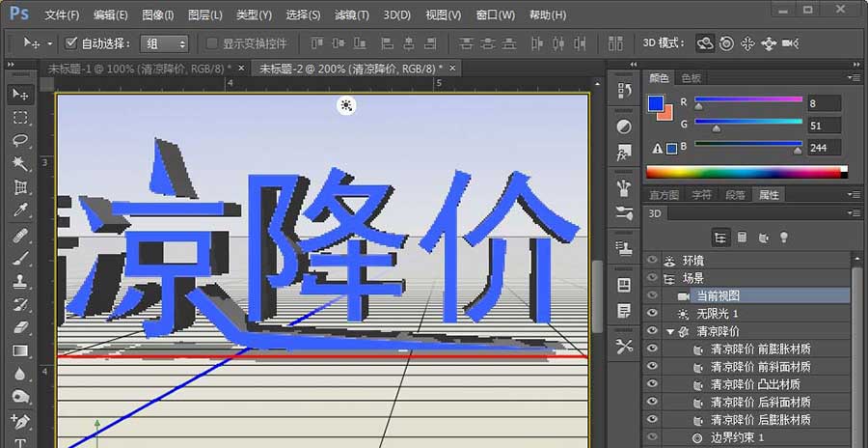Open the 组 auto-select dropdown
This screenshot has height=448, width=868.
[164, 43]
